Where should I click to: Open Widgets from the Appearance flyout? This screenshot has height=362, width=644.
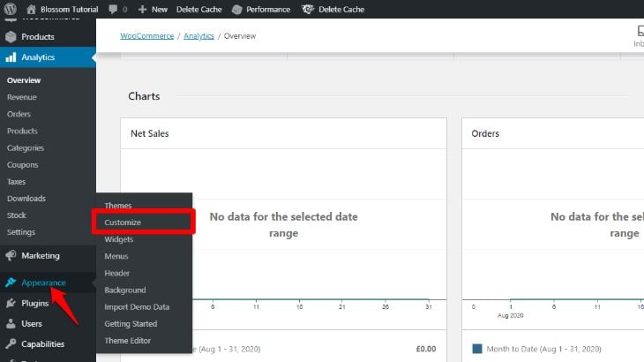(119, 239)
